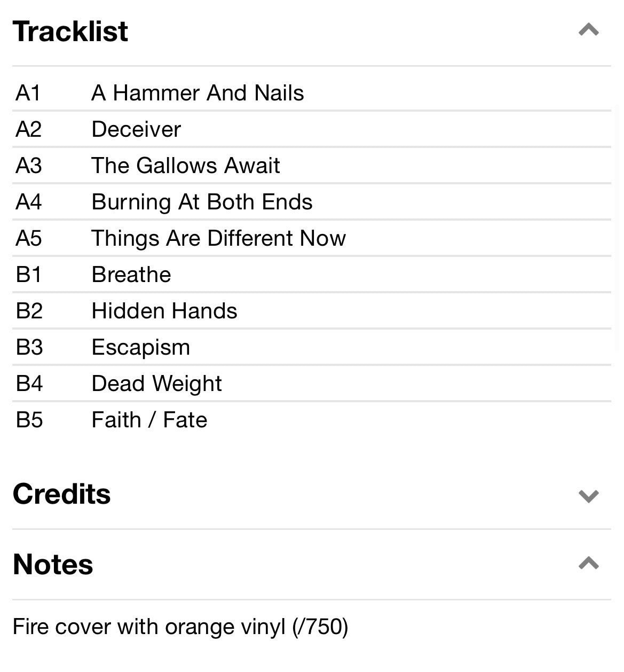Select track A Hammer And Nails
624x672 pixels.
click(x=198, y=93)
